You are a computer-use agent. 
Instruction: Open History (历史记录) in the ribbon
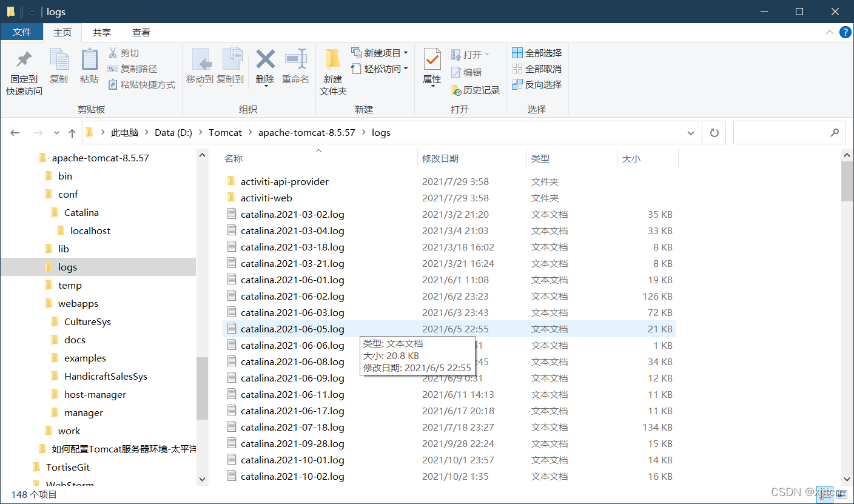(476, 90)
